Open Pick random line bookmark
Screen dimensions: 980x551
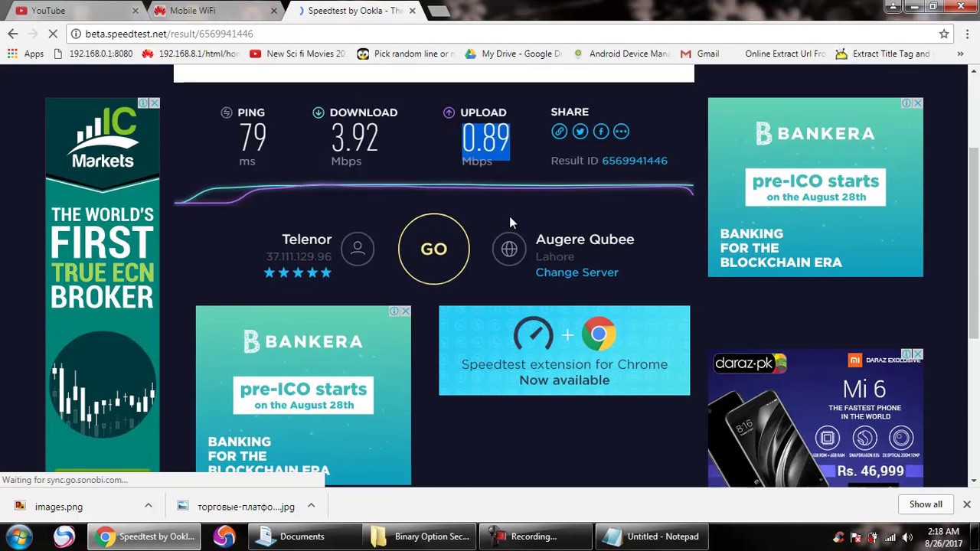point(406,54)
